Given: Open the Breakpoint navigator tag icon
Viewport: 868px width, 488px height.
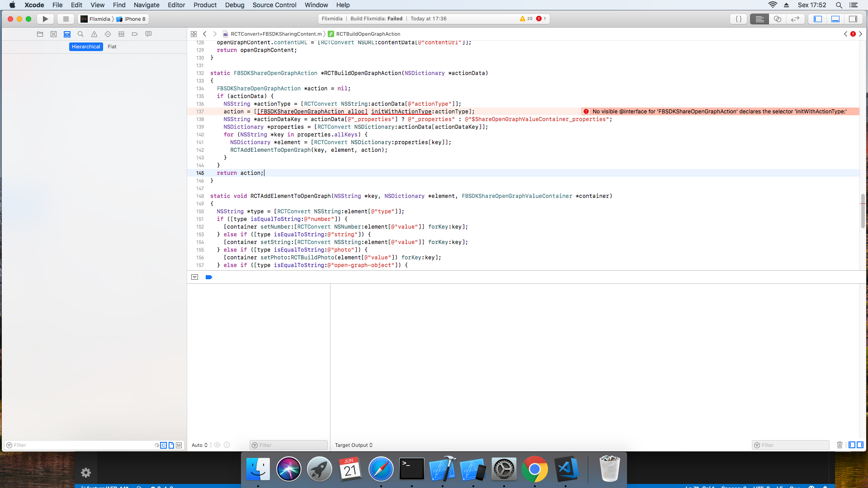Looking at the screenshot, I should point(135,34).
